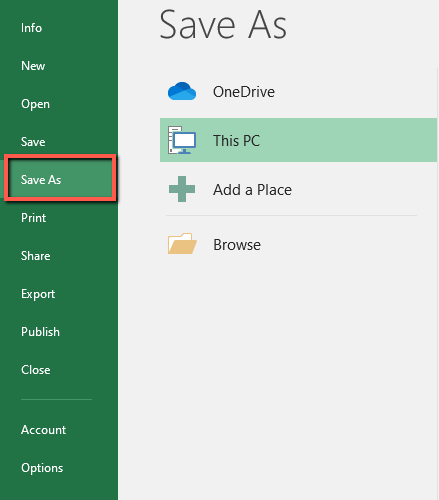439x500 pixels.
Task: Select New in the backstage menu
Action: [x=33, y=66]
